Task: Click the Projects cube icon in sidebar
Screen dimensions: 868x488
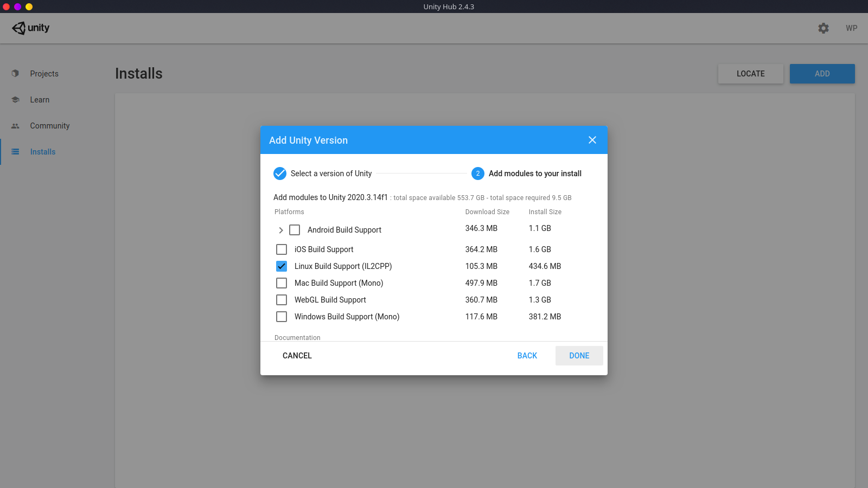Action: (15, 73)
